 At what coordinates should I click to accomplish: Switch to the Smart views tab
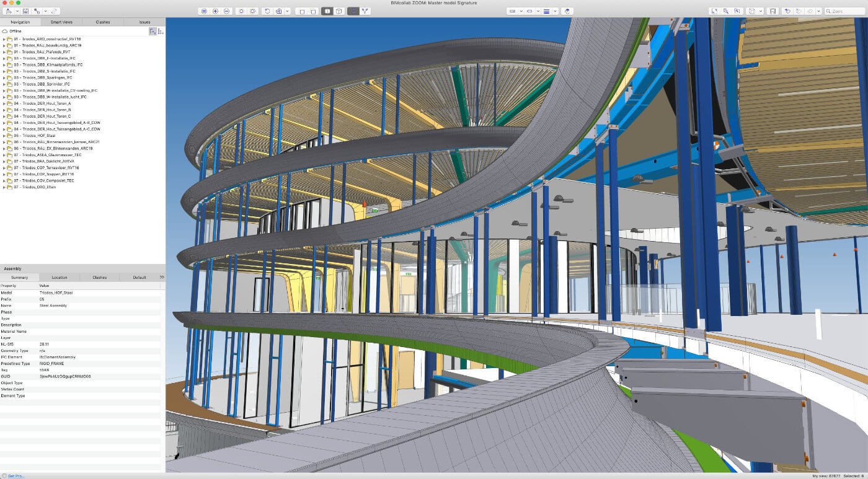61,22
